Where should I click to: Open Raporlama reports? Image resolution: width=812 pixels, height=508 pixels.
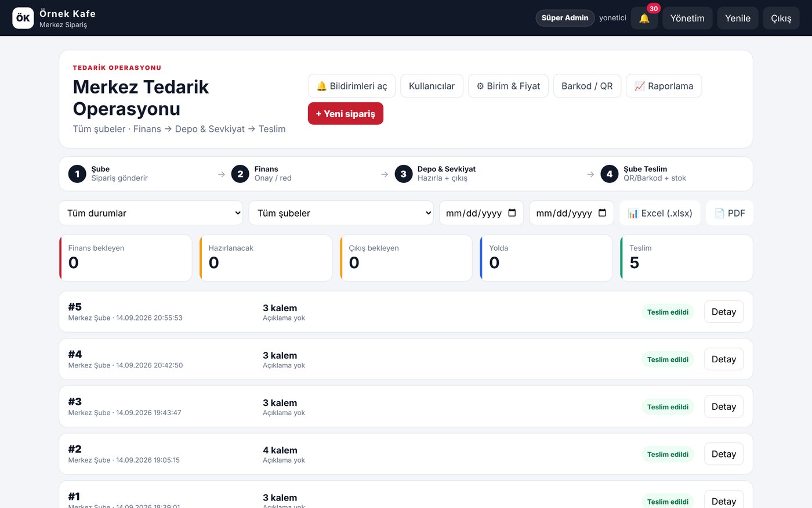click(664, 86)
